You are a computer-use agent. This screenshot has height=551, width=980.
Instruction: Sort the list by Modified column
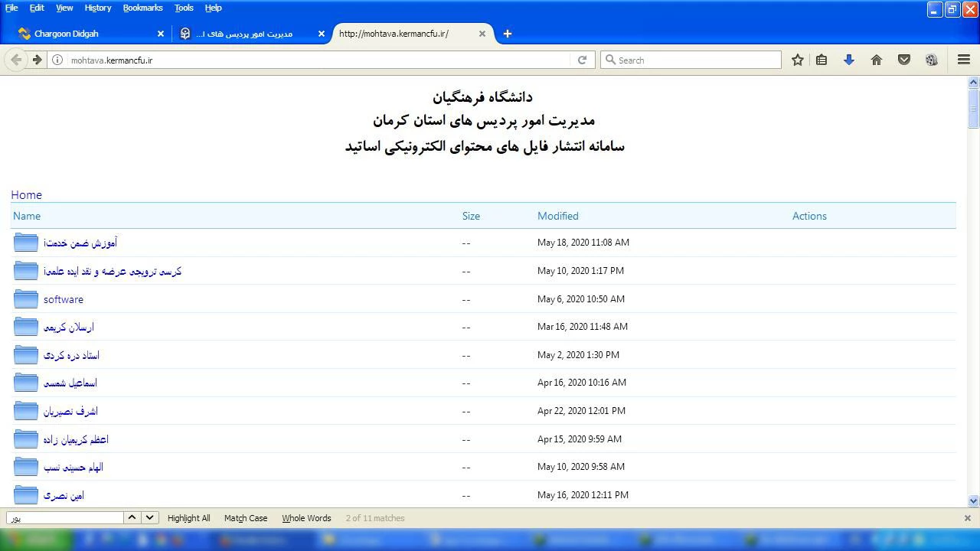(x=557, y=216)
